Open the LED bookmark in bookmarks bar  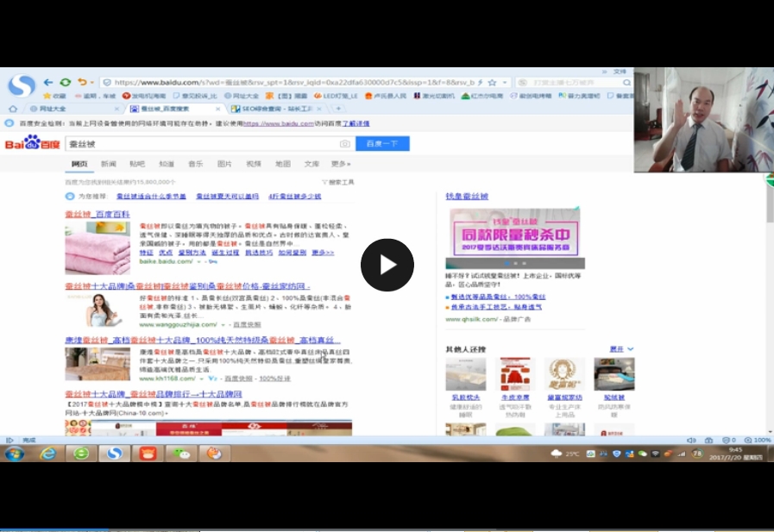coord(336,96)
